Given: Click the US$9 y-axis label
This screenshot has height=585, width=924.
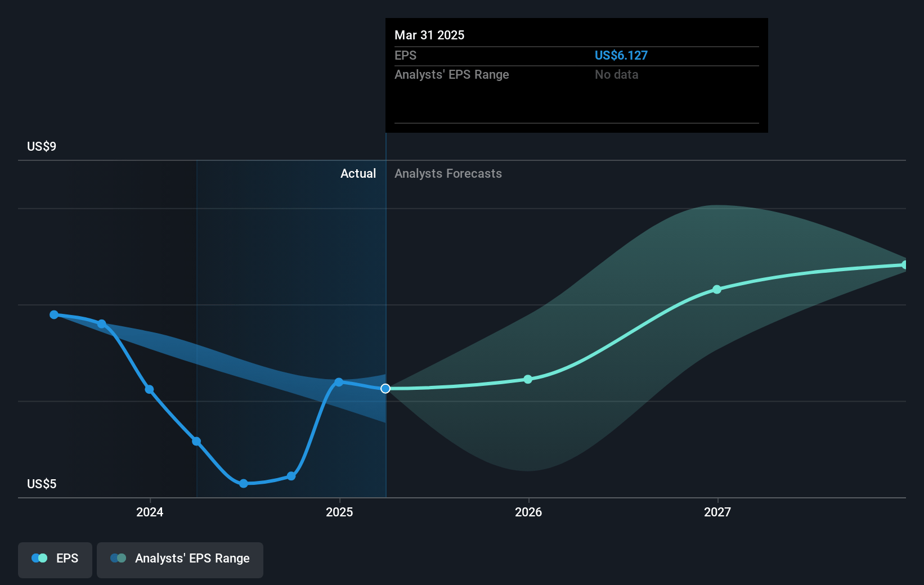Looking at the screenshot, I should click(x=42, y=146).
